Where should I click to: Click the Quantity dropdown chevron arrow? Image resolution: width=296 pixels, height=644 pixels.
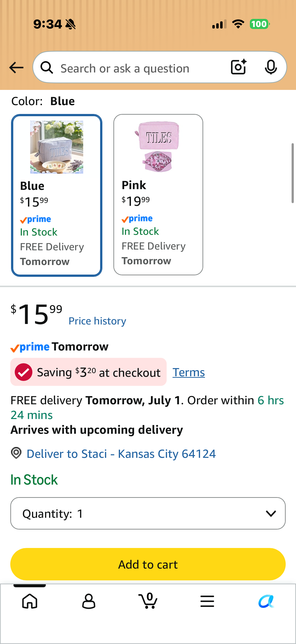pos(271,514)
